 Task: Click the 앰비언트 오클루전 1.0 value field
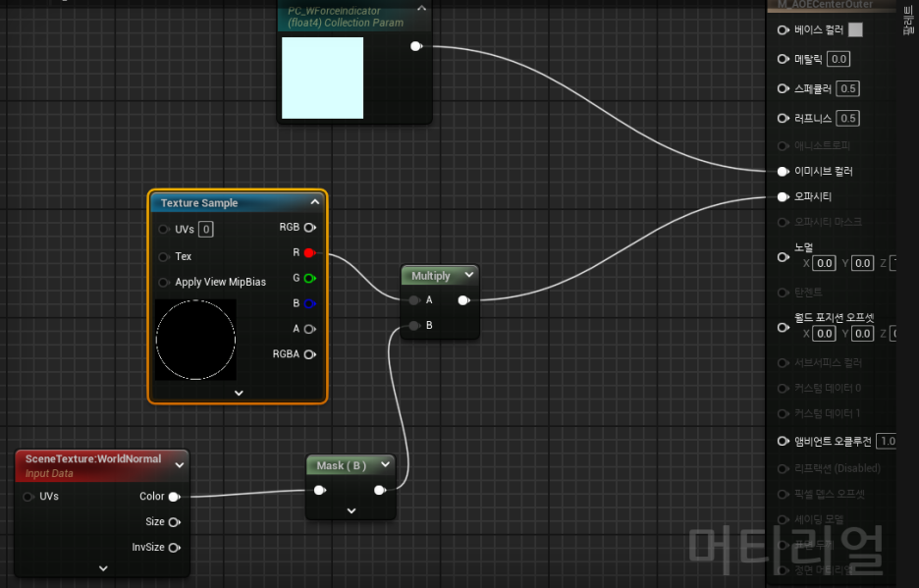tap(887, 441)
